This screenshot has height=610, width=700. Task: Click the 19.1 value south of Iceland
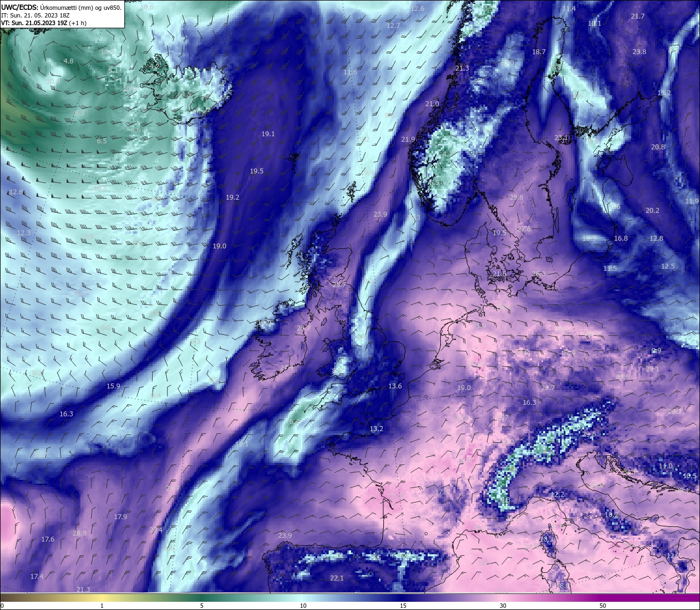pyautogui.click(x=268, y=134)
